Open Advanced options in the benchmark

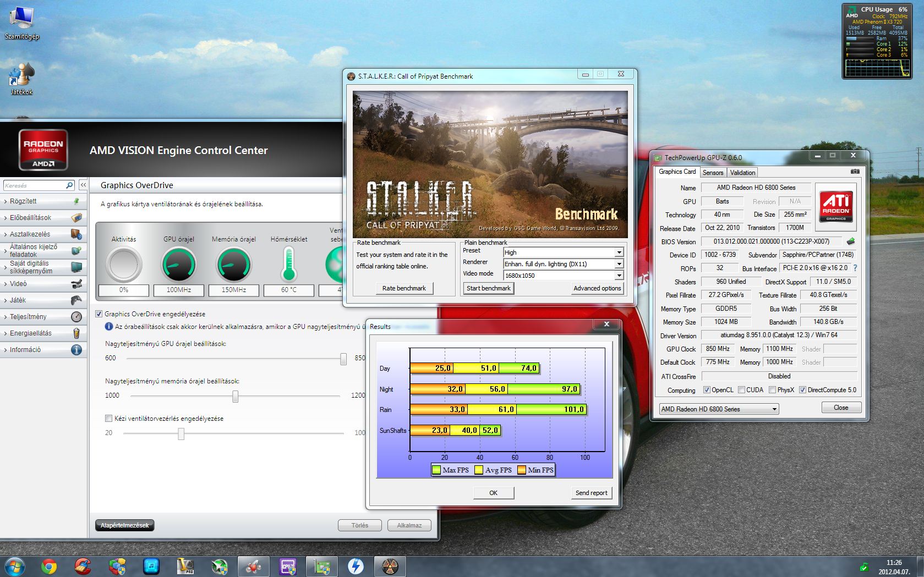[x=597, y=288]
